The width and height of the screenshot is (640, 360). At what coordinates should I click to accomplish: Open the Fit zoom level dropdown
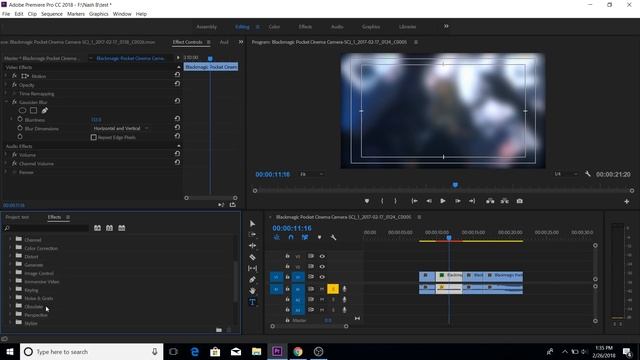312,174
